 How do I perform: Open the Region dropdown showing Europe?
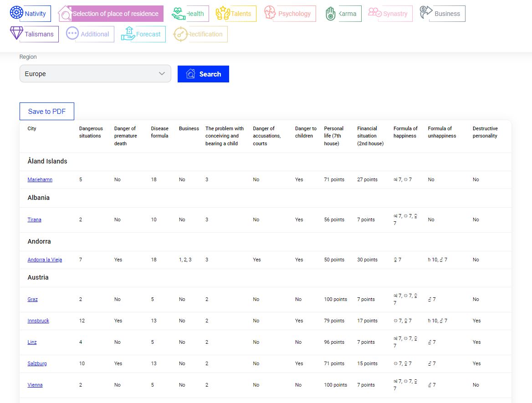91,74
